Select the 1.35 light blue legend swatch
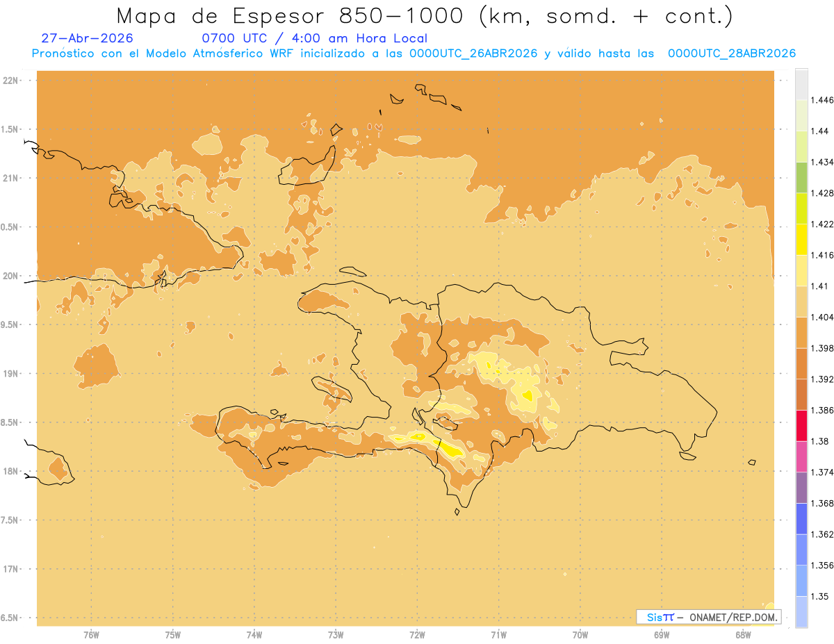The image size is (834, 644). (x=801, y=581)
